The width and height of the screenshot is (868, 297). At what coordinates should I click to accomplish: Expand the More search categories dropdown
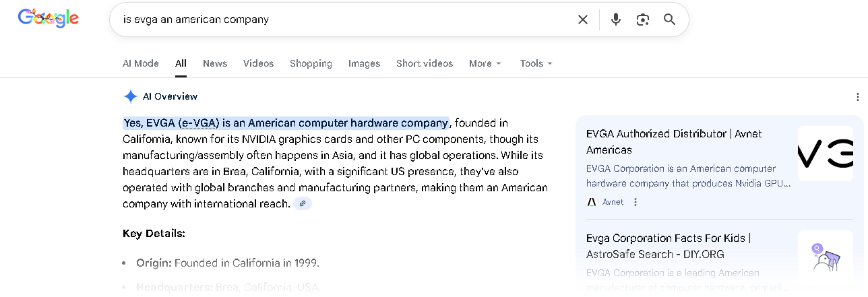point(485,63)
